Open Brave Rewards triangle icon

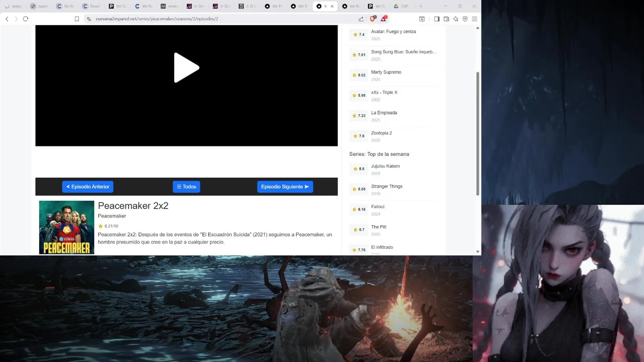click(384, 19)
